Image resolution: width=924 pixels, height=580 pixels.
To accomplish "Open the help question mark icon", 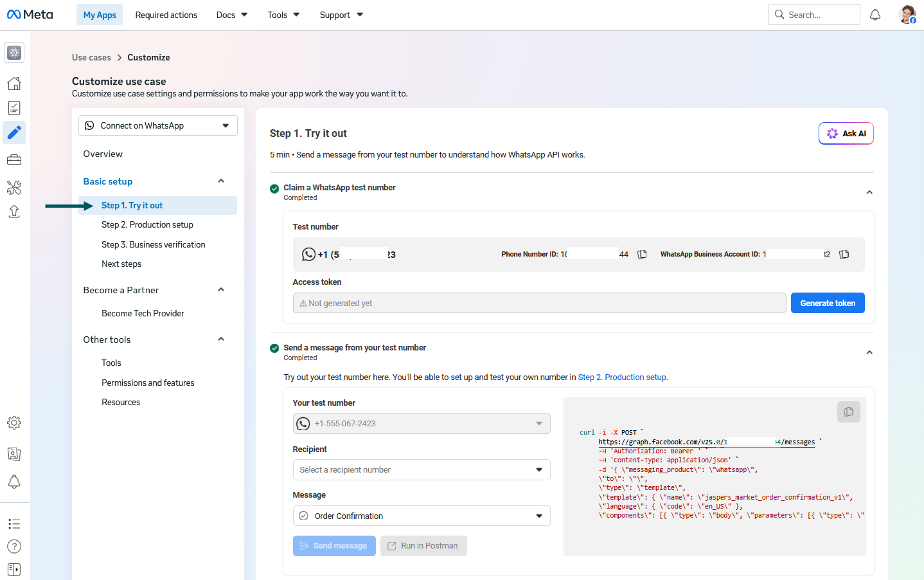I will coord(14,547).
